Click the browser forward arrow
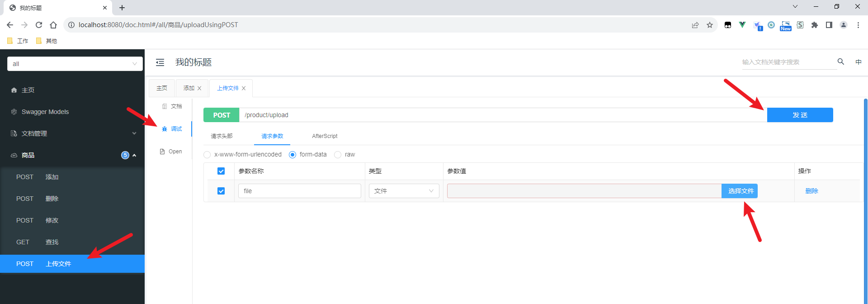Image resolution: width=868 pixels, height=304 pixels. [x=24, y=25]
